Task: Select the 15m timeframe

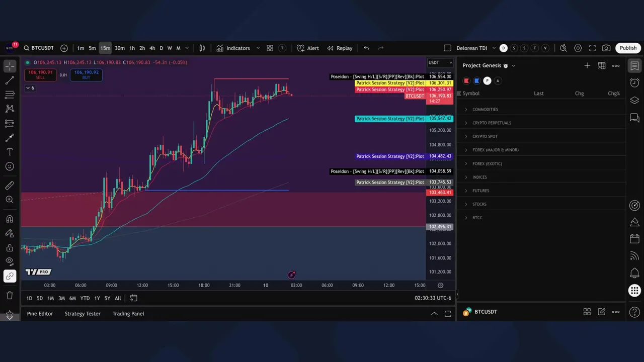Action: 105,48
